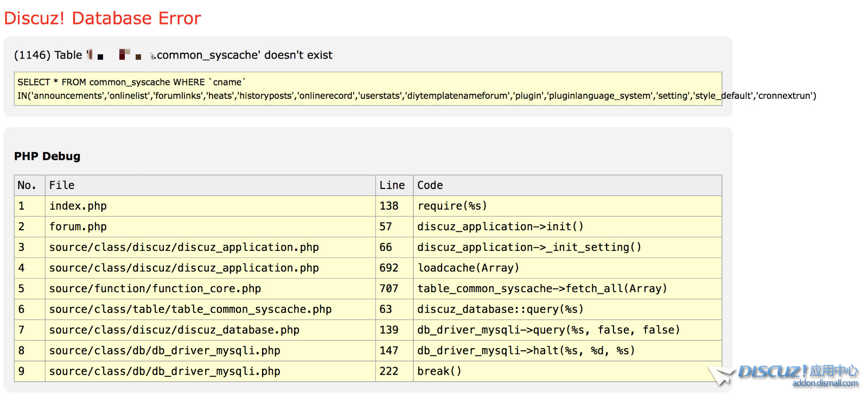Click the break() code cell

coord(567,371)
